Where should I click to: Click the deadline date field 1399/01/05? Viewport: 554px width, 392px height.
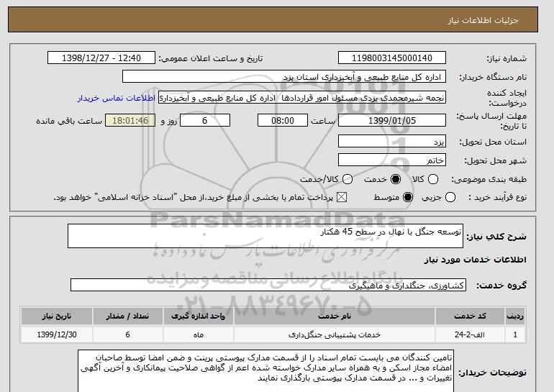pos(392,120)
